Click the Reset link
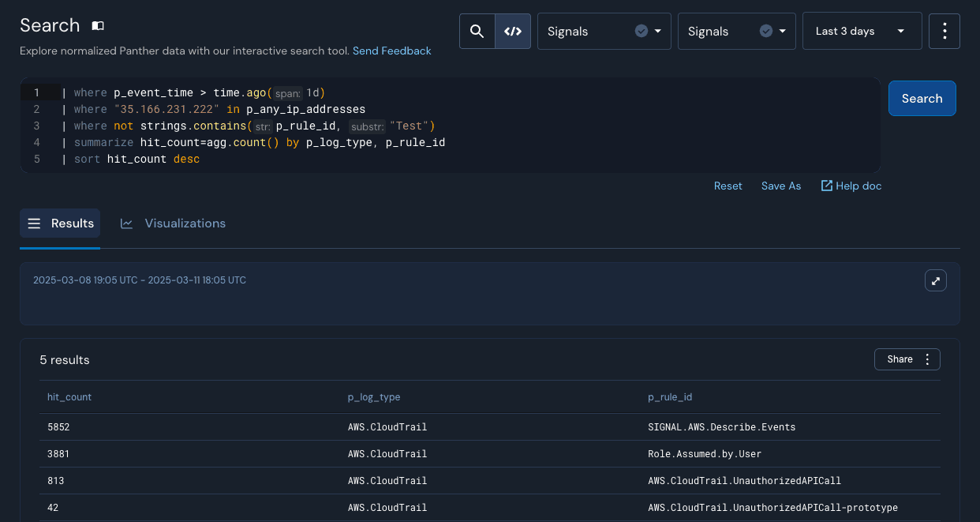 pos(728,186)
